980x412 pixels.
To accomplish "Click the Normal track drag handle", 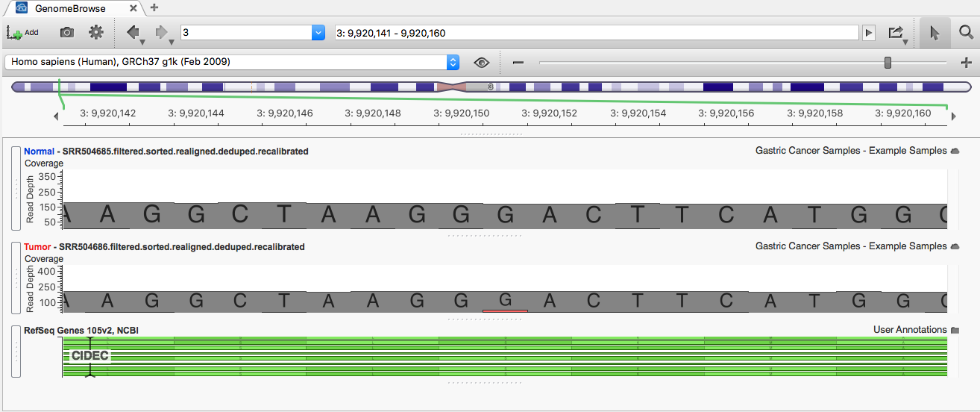I will 16,188.
